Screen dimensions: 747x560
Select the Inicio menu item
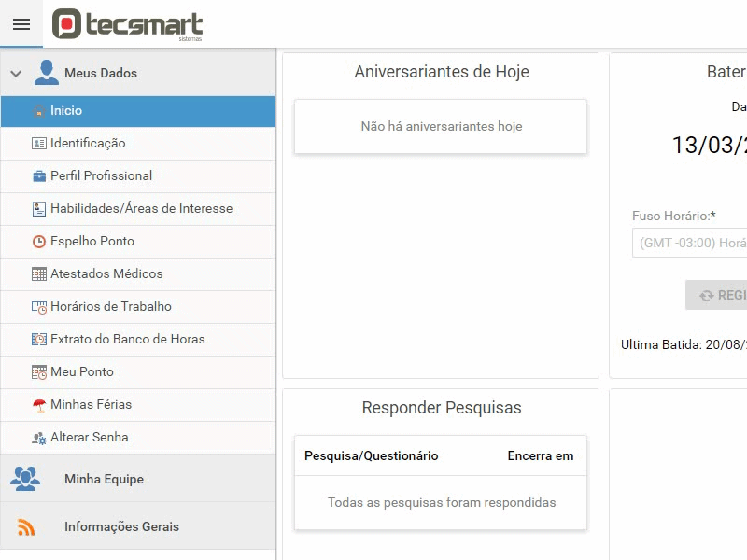coord(137,111)
